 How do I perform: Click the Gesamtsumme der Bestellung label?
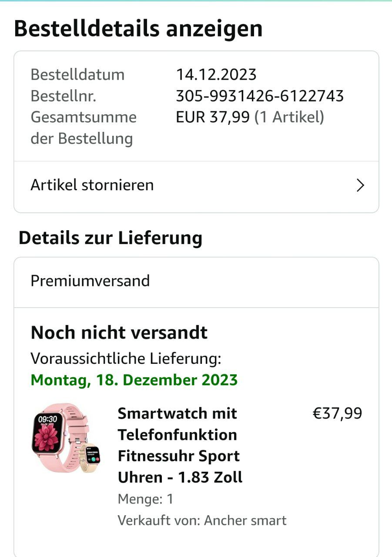click(84, 128)
